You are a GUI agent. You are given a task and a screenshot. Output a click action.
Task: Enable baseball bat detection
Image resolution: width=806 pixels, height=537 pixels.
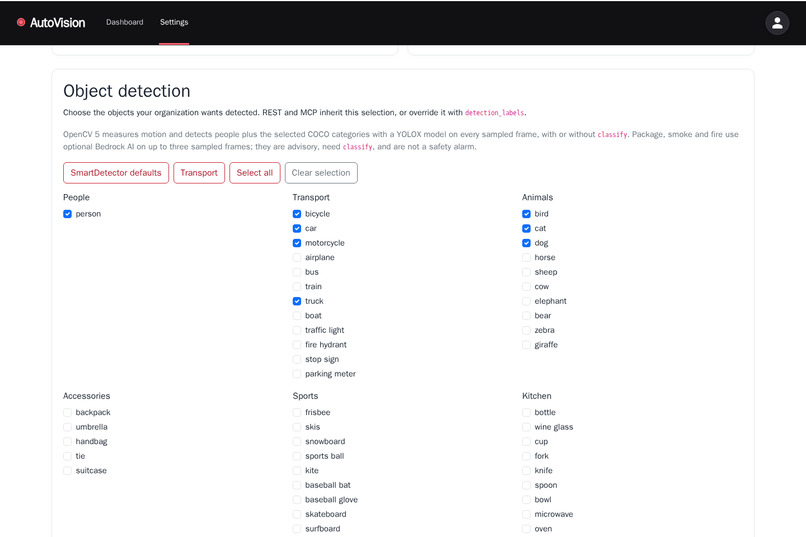[x=297, y=485]
